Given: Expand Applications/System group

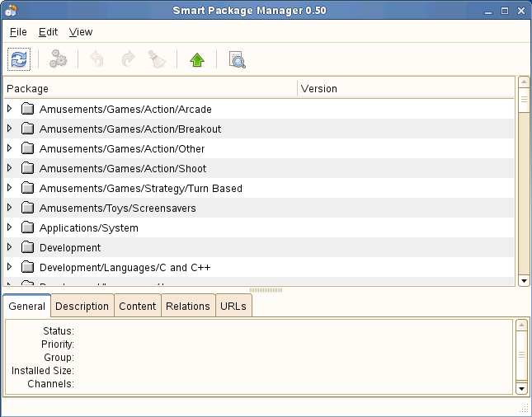Looking at the screenshot, I should [10, 227].
